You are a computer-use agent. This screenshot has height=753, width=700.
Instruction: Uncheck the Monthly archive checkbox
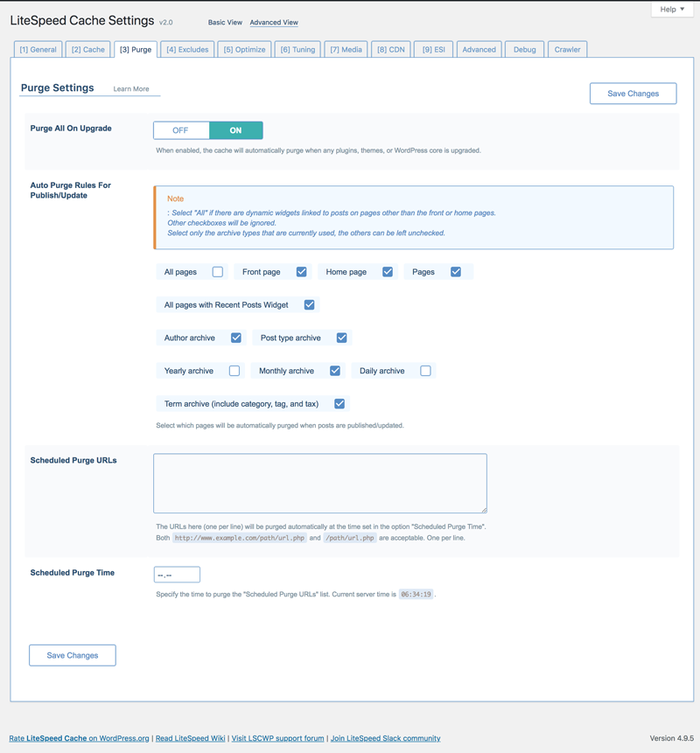click(x=335, y=371)
